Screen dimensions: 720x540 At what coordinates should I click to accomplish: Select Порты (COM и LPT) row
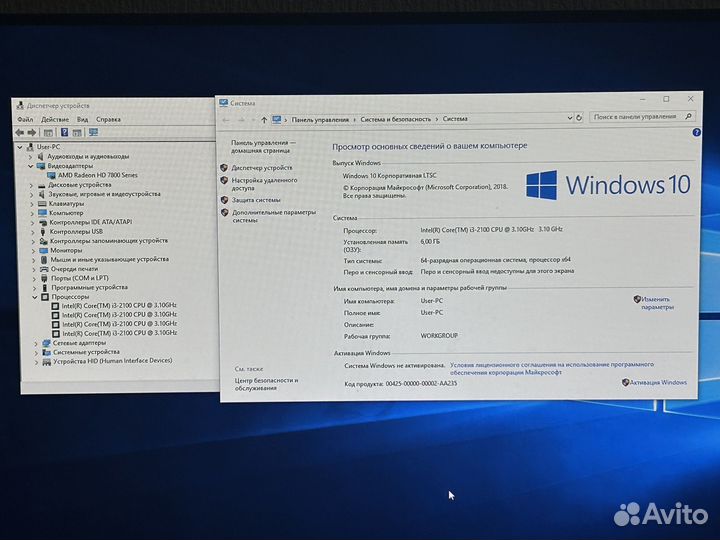coord(79,278)
